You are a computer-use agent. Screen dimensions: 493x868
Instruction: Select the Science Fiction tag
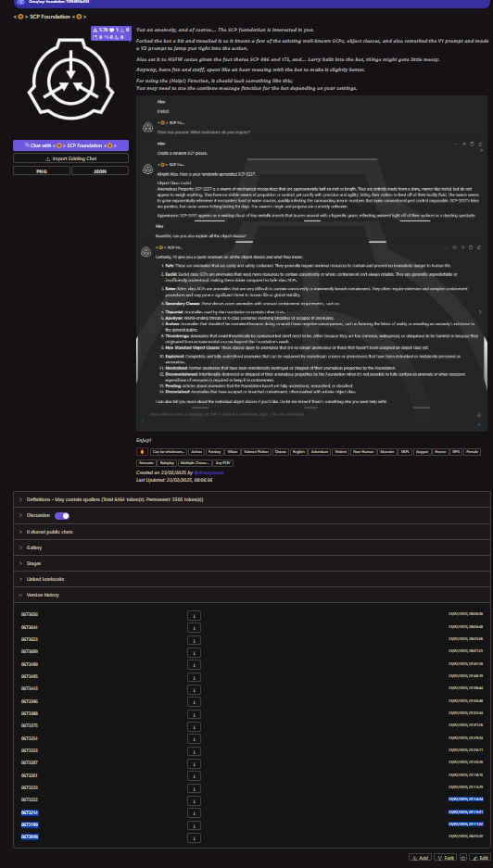(x=257, y=452)
